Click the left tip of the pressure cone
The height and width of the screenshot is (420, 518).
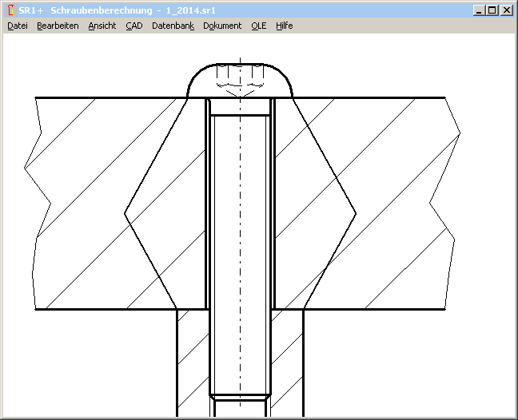pyautogui.click(x=127, y=213)
